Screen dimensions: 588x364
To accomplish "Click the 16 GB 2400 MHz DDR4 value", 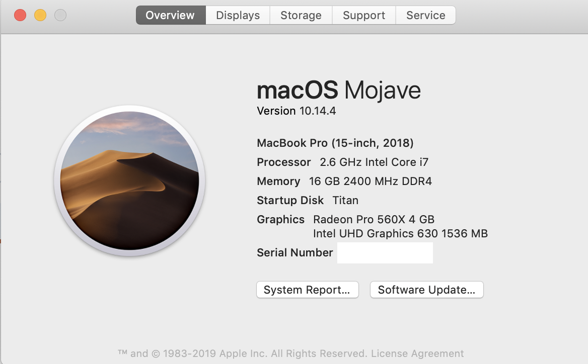I will tap(370, 181).
